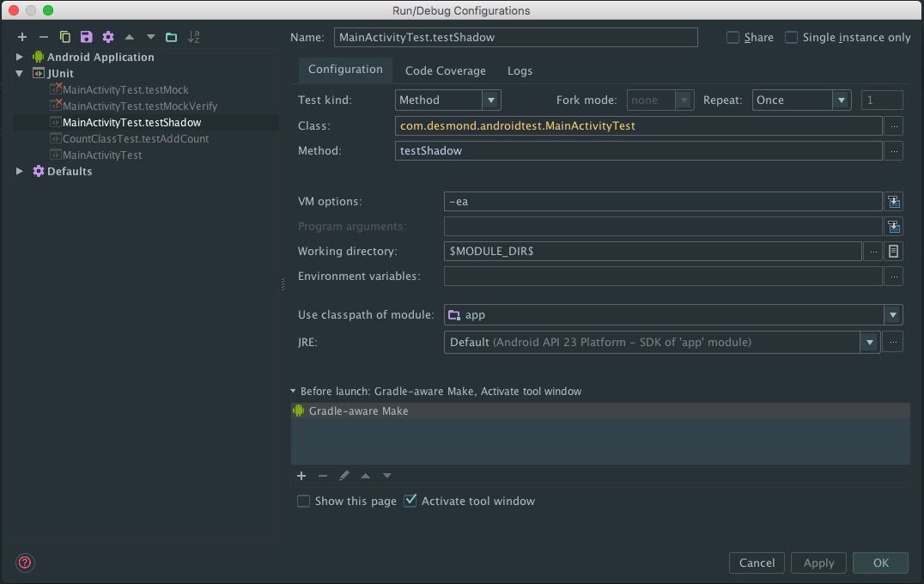The image size is (924, 584).
Task: Create new folder in configuration list
Action: 172,37
